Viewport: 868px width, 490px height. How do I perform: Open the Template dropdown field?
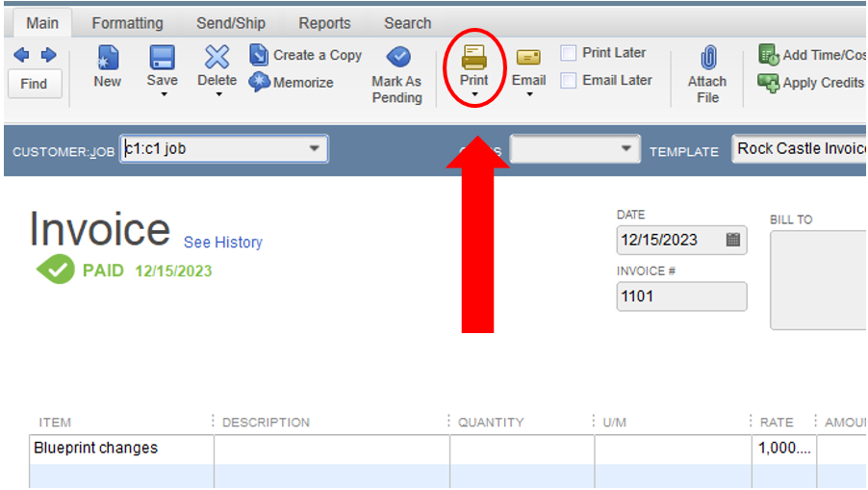pos(800,148)
